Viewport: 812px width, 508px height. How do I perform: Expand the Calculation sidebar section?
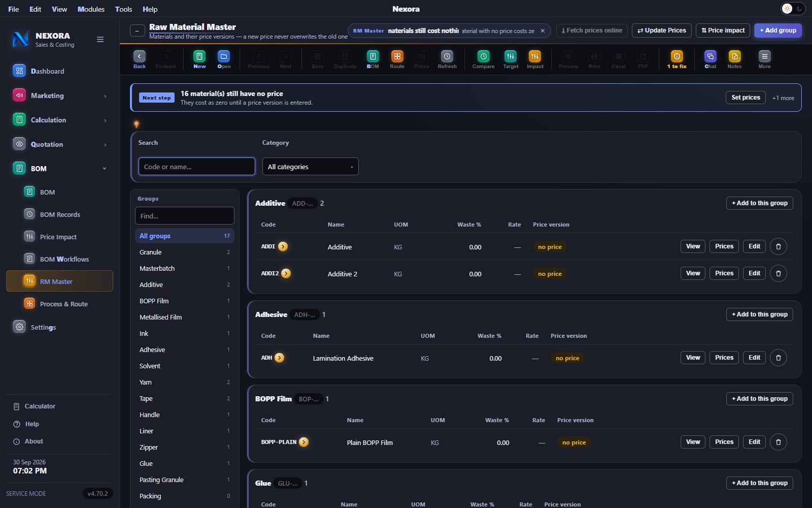105,120
